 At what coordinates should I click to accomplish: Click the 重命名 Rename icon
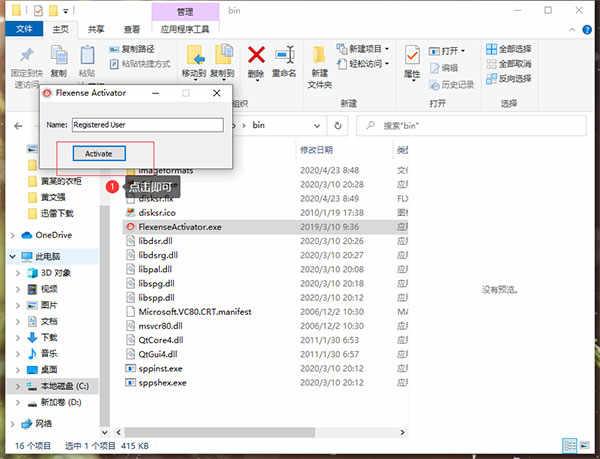[x=284, y=55]
